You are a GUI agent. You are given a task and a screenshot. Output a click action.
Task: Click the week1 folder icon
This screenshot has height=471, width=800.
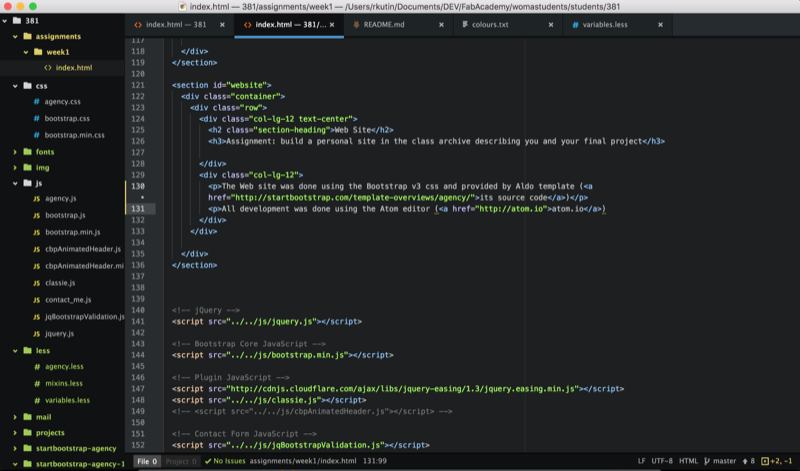38,52
